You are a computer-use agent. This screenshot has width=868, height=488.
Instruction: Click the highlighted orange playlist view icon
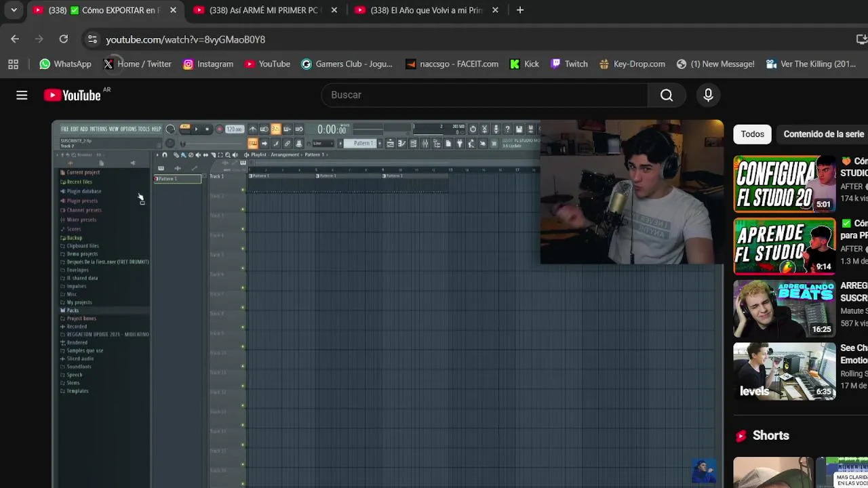(253, 144)
